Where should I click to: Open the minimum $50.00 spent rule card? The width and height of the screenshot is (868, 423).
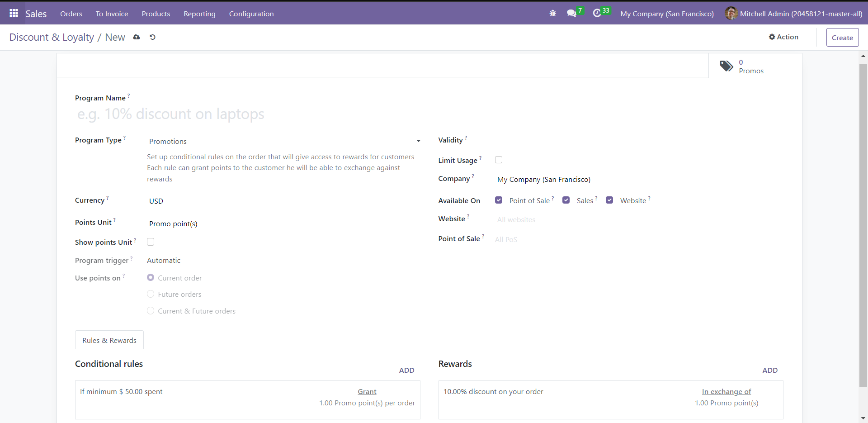tap(248, 400)
